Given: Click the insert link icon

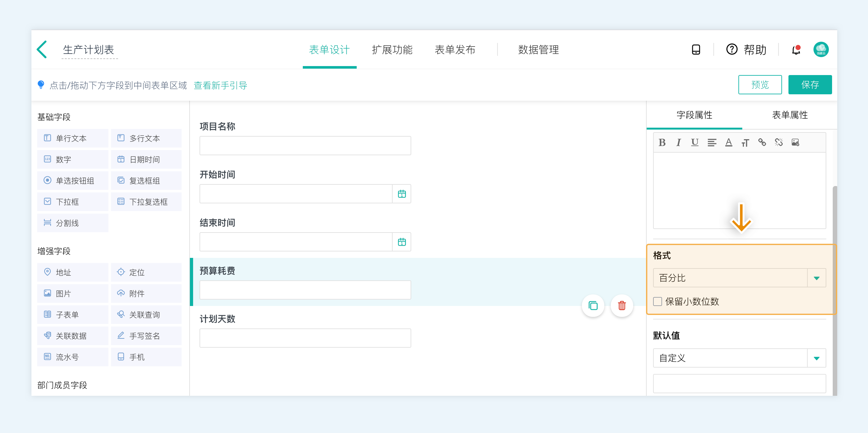Looking at the screenshot, I should point(762,142).
